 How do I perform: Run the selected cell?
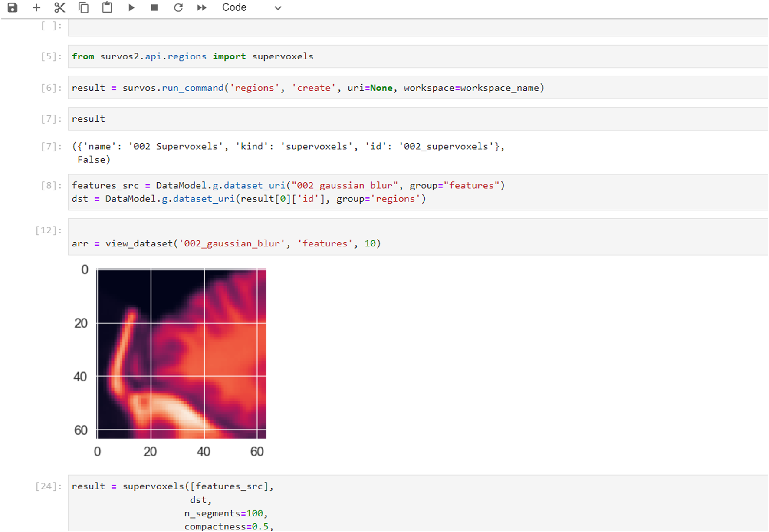pyautogui.click(x=131, y=8)
